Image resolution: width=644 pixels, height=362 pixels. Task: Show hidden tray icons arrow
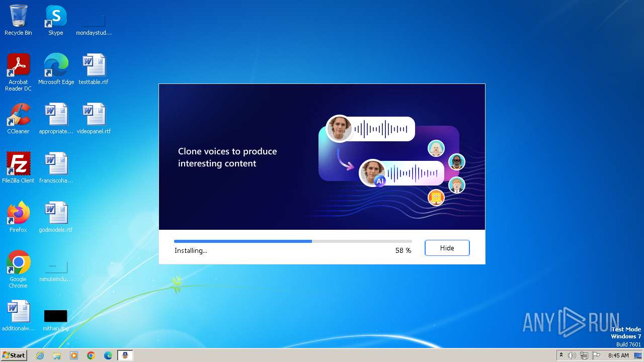click(x=561, y=355)
